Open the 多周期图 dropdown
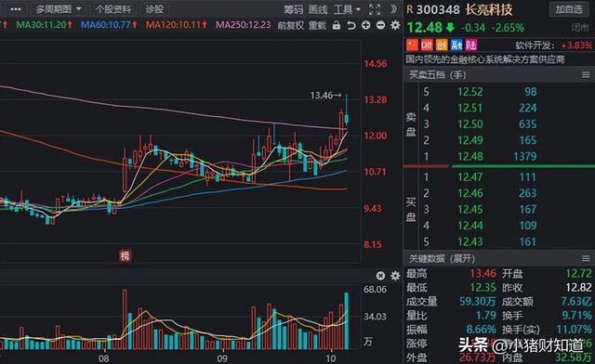 (58, 9)
